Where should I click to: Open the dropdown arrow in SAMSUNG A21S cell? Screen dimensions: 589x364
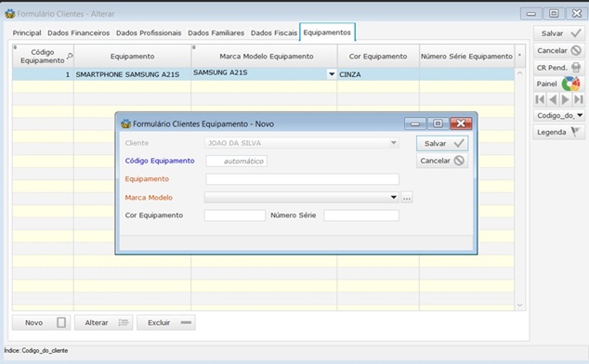point(332,74)
